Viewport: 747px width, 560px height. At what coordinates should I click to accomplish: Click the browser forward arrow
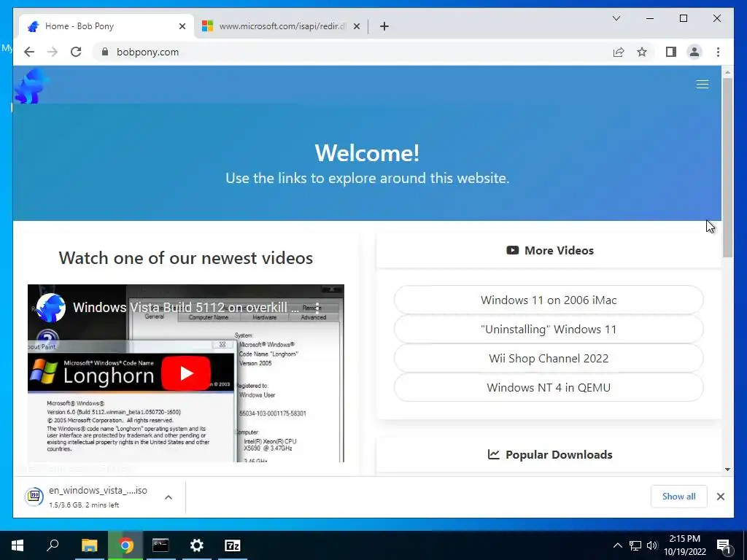53,52
